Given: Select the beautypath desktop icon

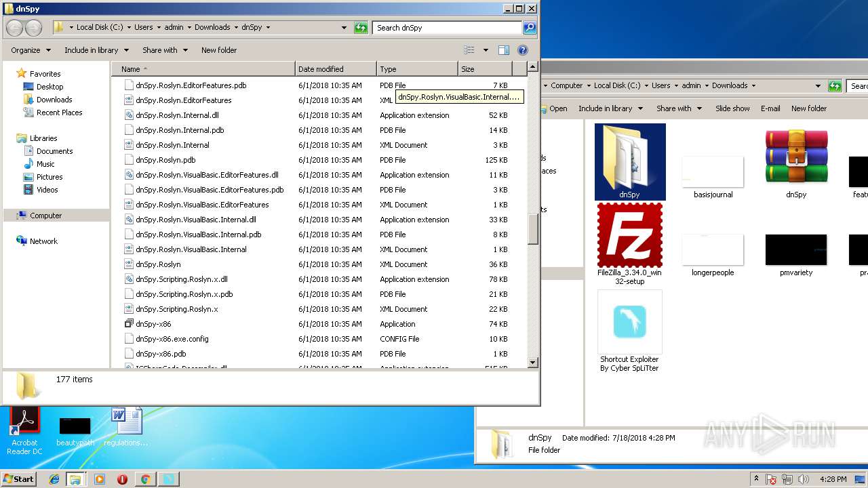Looking at the screenshot, I should [x=75, y=432].
